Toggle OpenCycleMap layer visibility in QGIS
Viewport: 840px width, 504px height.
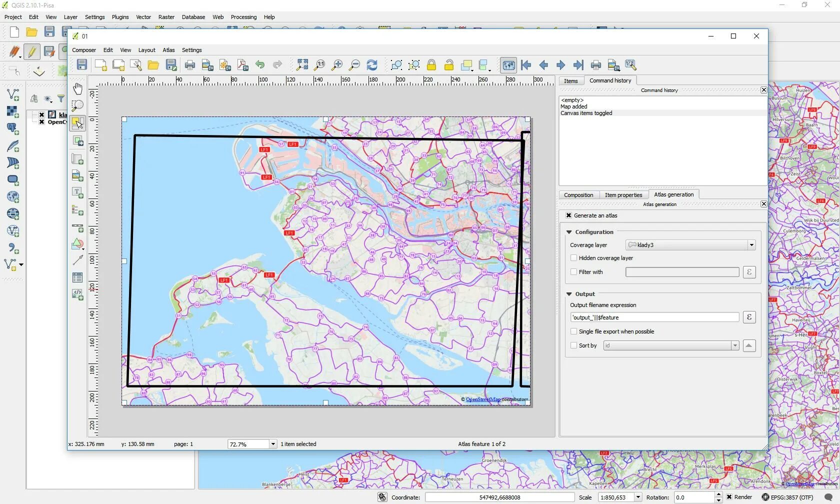(x=42, y=122)
